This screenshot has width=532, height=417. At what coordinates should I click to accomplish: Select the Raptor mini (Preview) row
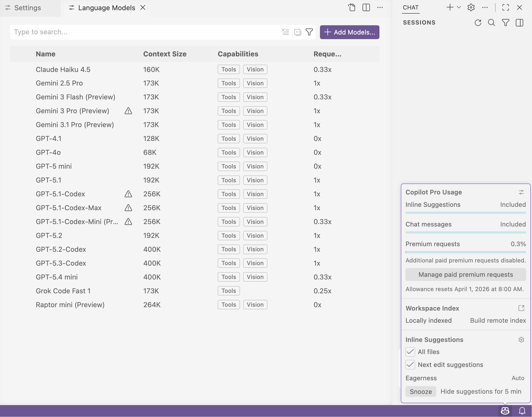[x=195, y=305]
